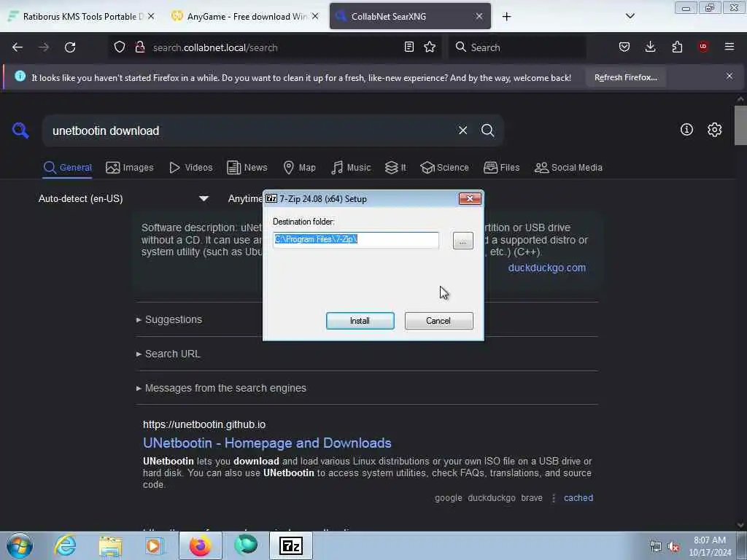Open the tracking protection shield icon
This screenshot has height=560, width=747.
[120, 47]
